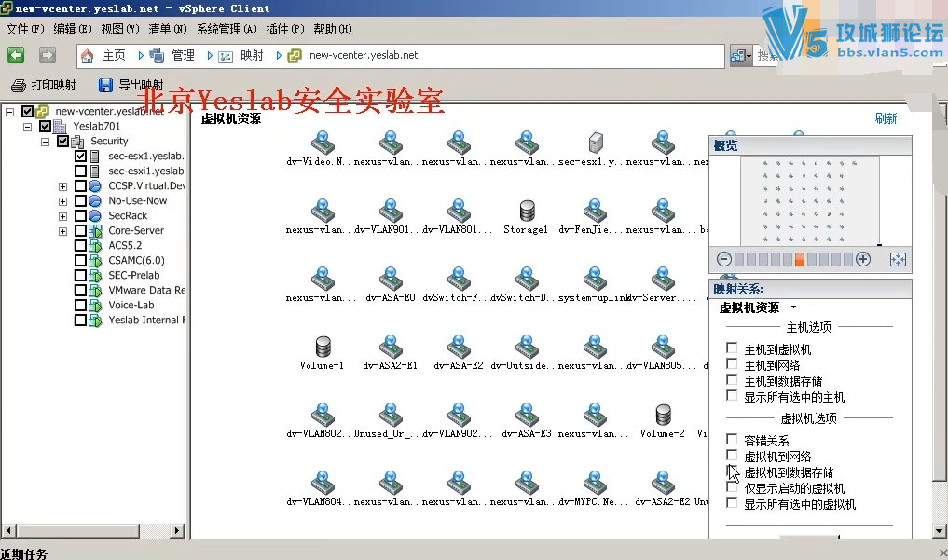Click 主页 in the breadcrumb bar

115,56
